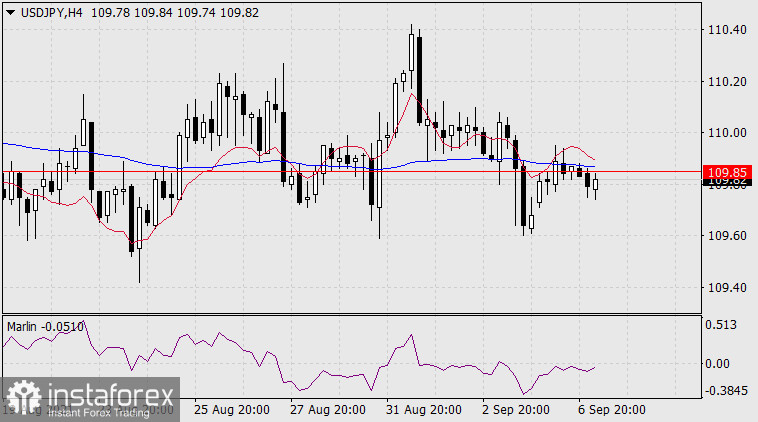Click the -0.3845 Marlin scale value

[726, 391]
